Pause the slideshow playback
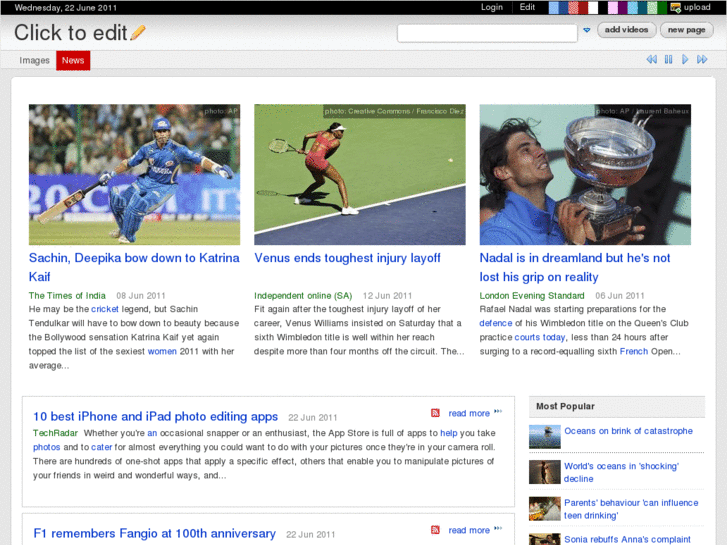Image resolution: width=727 pixels, height=545 pixels. click(x=668, y=59)
